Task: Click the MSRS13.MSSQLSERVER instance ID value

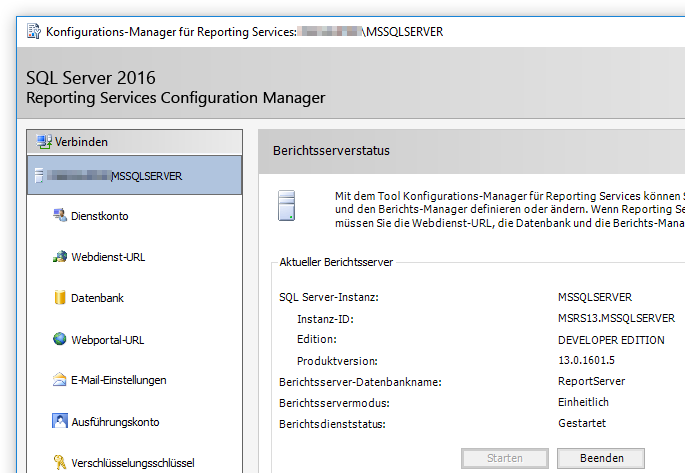Action: (616, 318)
